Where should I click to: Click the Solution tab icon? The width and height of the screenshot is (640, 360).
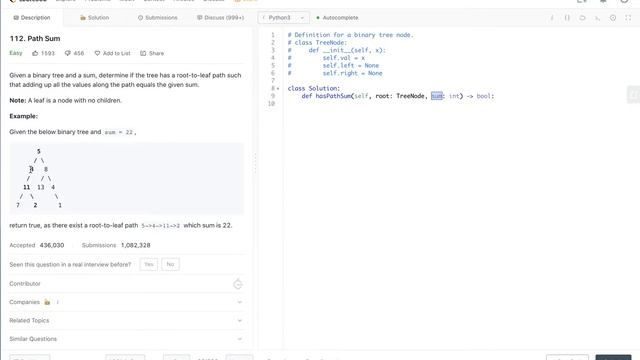point(82,18)
